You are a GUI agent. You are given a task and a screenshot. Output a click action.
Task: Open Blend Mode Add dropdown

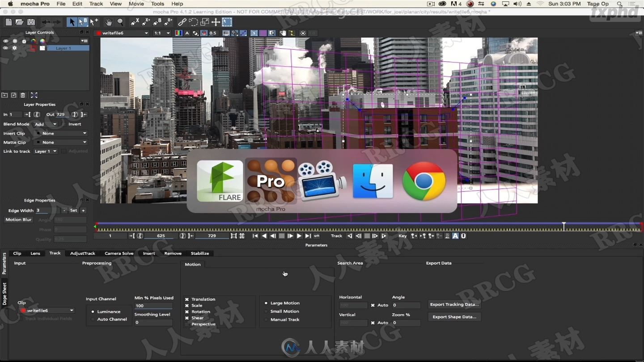tap(46, 124)
